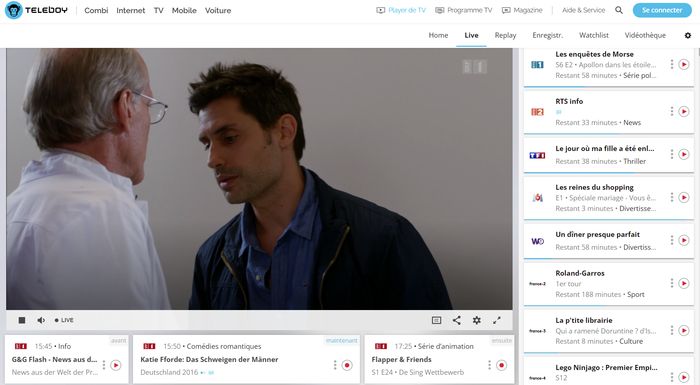This screenshot has height=385, width=700.
Task: Click the Se connecter button
Action: pos(662,10)
